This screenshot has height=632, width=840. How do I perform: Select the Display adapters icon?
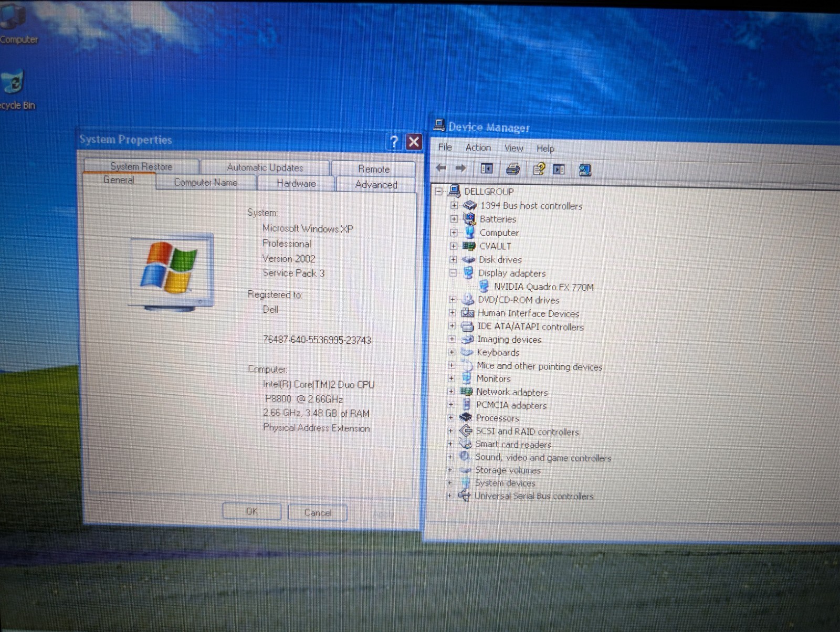coord(468,272)
